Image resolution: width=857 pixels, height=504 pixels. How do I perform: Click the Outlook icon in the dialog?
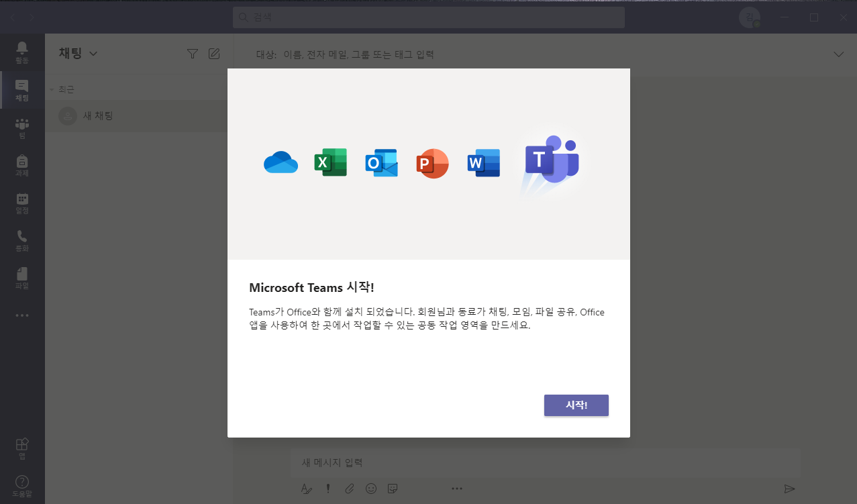click(381, 163)
